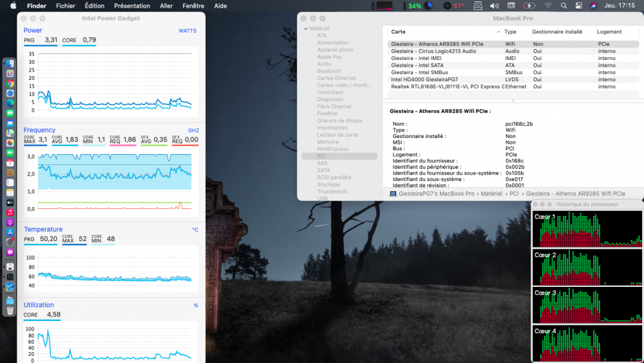This screenshot has width=644, height=363.
Task: Select Mémoire in hardware sidebar
Action: (x=328, y=142)
